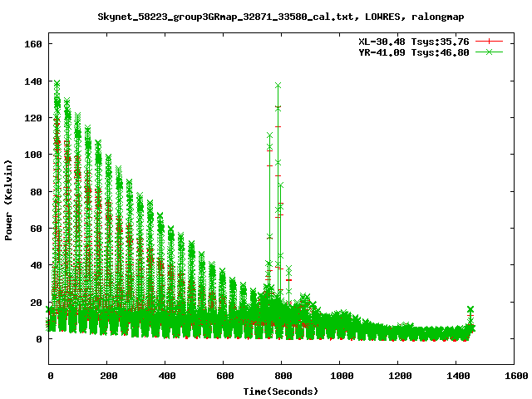Click the y-axis tick label 140
Image resolution: width=532 pixels, height=399 pixels.
pyautogui.click(x=33, y=81)
